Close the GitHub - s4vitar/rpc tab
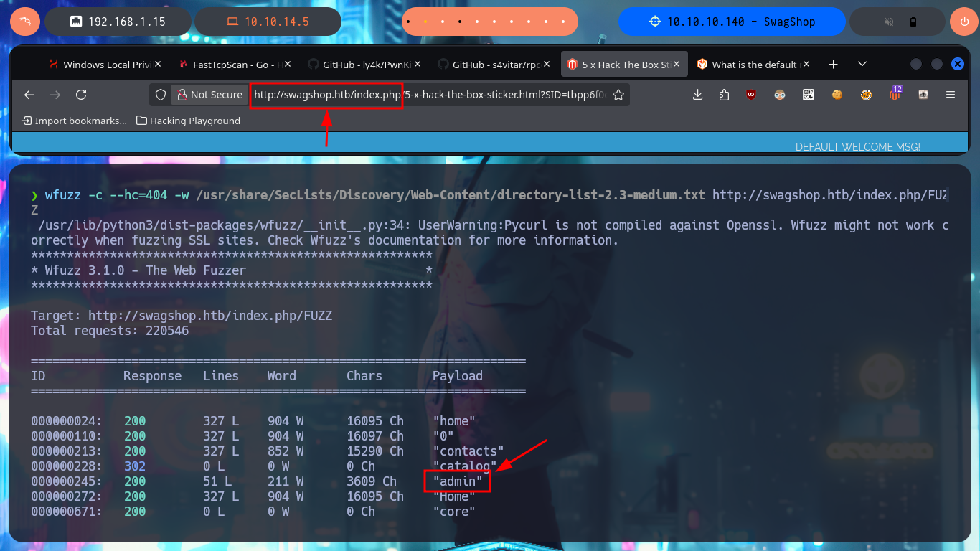This screenshot has width=980, height=551. (547, 65)
